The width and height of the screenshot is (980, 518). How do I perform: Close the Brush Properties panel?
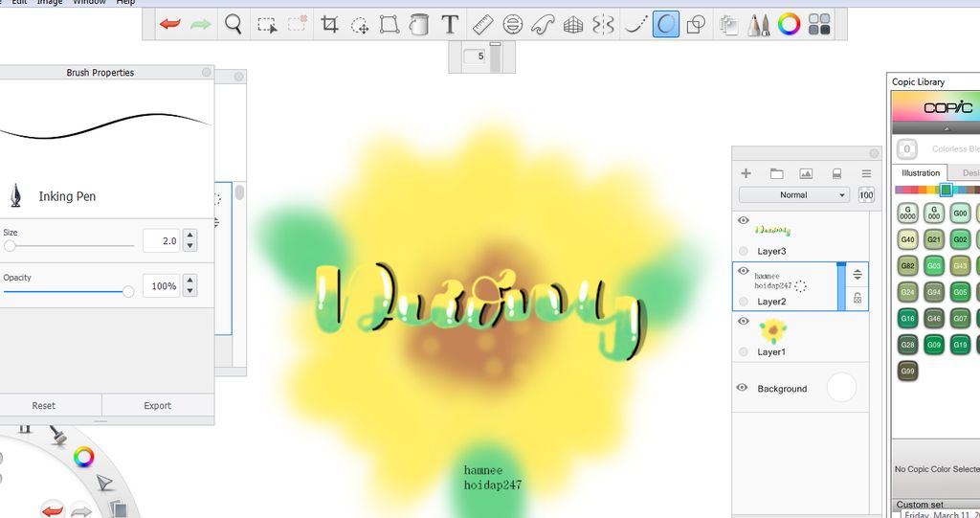click(x=207, y=73)
